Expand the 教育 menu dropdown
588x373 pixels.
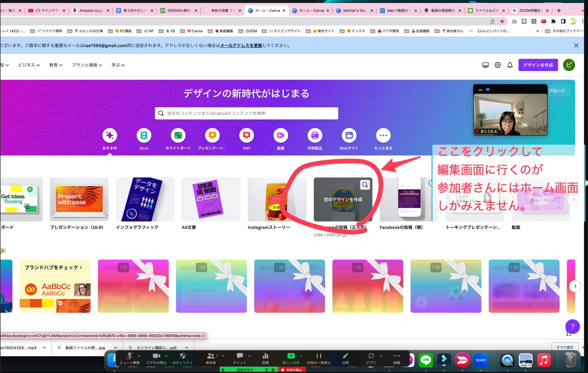pyautogui.click(x=56, y=65)
